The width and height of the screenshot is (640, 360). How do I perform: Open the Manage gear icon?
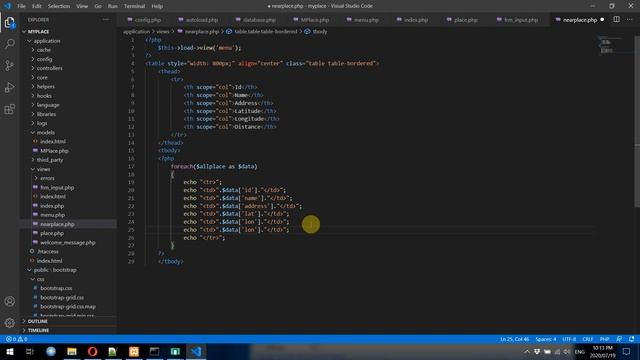tap(9, 323)
